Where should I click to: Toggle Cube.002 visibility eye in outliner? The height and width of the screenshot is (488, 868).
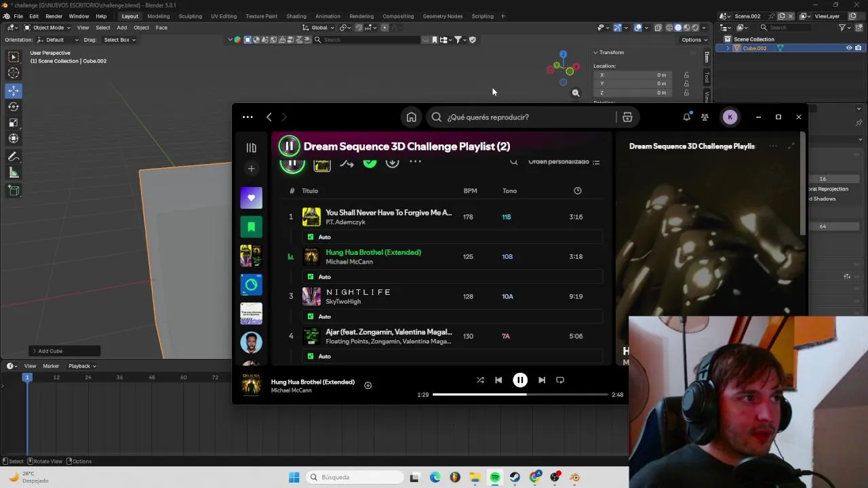click(x=848, y=48)
